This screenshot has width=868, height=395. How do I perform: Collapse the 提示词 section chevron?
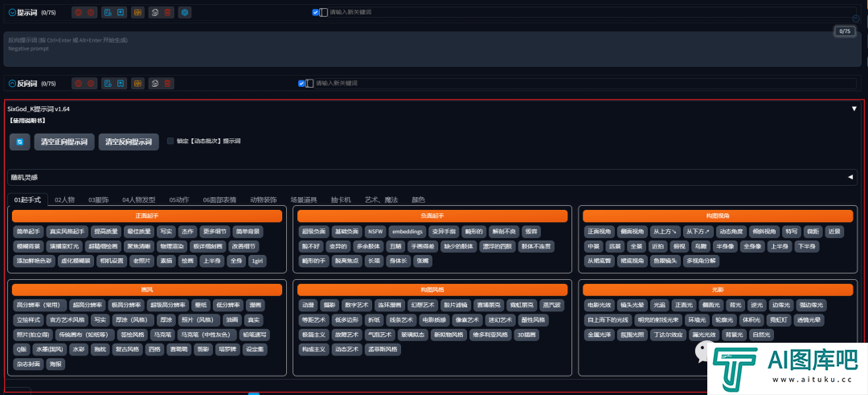[x=12, y=13]
